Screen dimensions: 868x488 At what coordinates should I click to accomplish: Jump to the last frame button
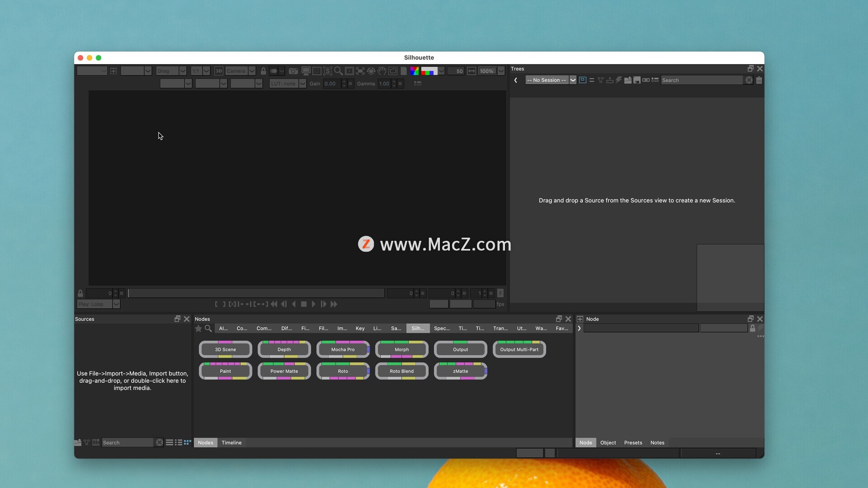[x=334, y=304]
